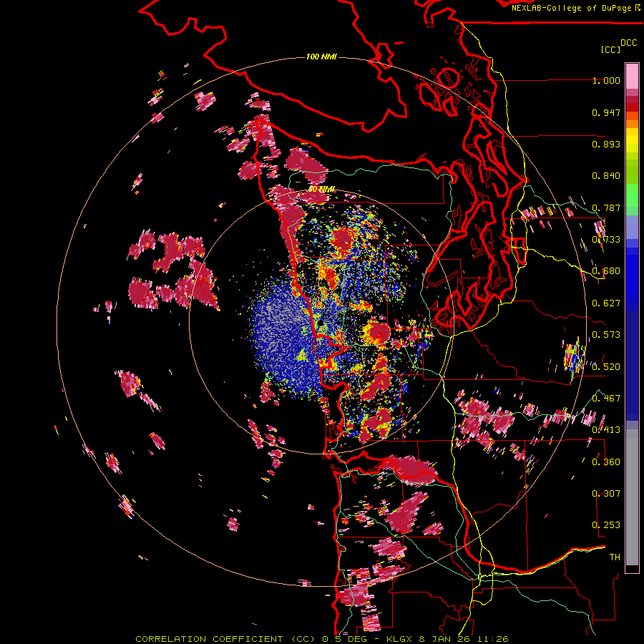Select the 0.627 scale value
Screen dimensions: 644x644
(606, 303)
